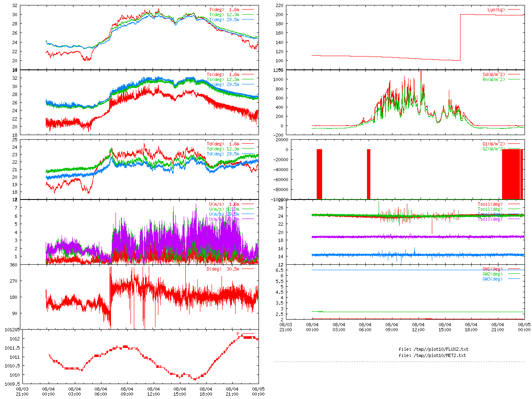Image resolution: width=532 pixels, height=399 pixels.
Task: Click 'file: /tmp//plot10/MET2.txt' text
Action: [432, 355]
